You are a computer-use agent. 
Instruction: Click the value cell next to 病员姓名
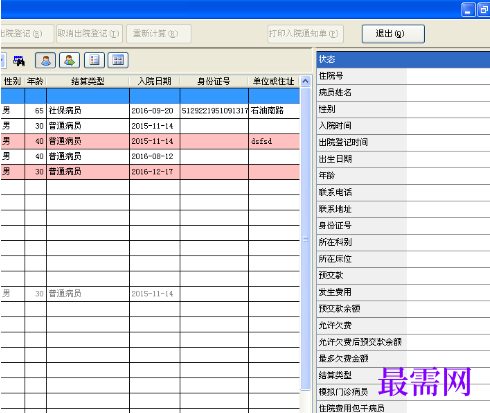(448, 93)
